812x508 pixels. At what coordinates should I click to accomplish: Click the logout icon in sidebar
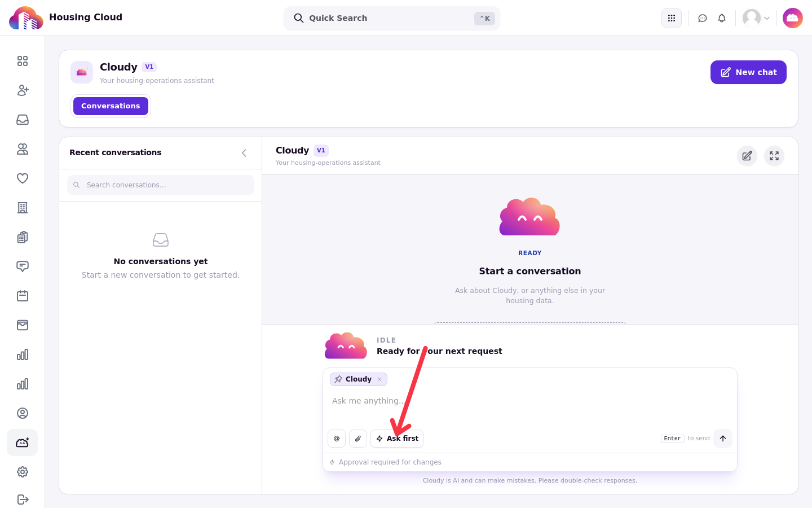coord(23,500)
